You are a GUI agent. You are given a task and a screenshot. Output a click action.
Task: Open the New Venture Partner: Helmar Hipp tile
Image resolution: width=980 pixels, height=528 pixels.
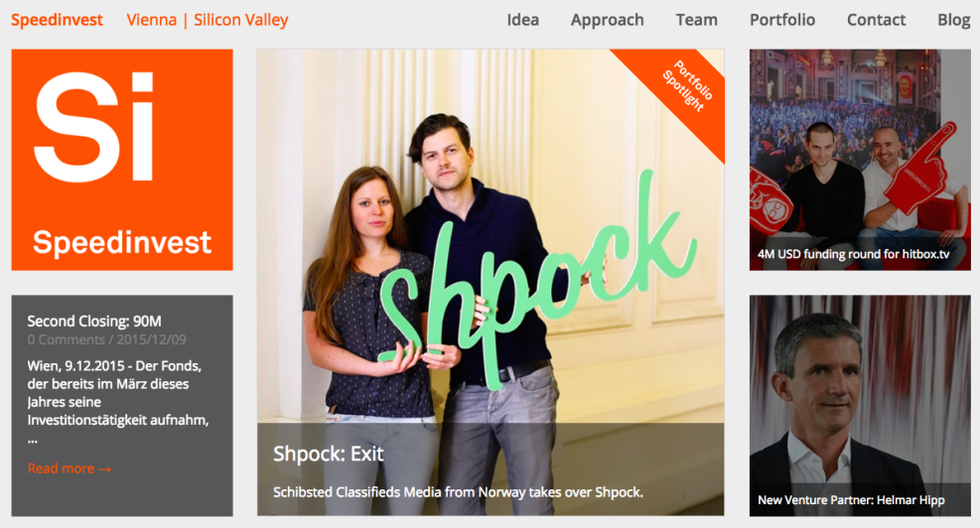(x=860, y=406)
